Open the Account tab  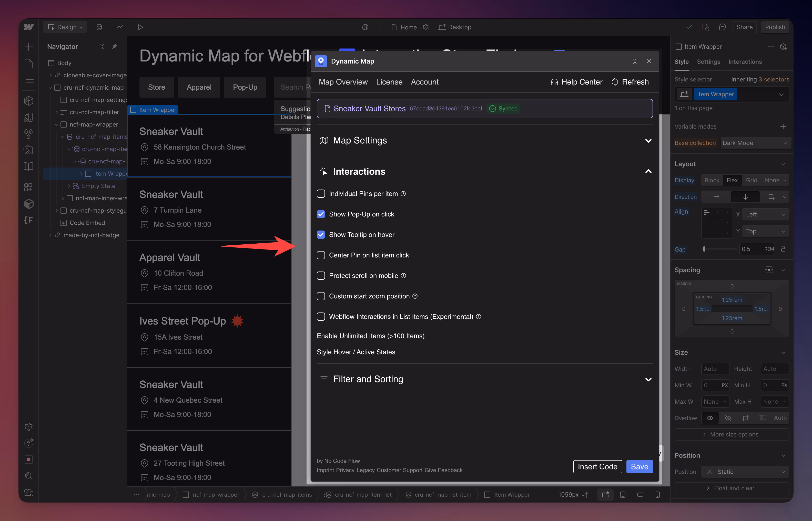click(424, 82)
